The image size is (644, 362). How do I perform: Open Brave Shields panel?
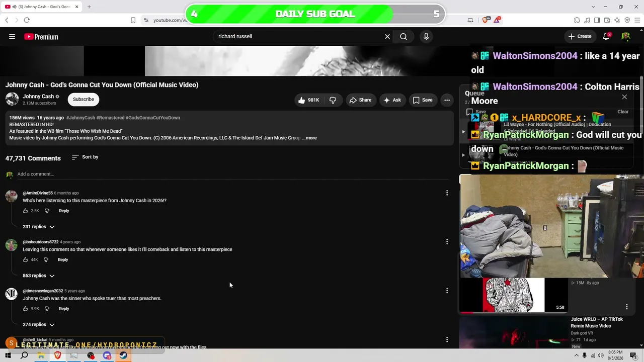(x=486, y=20)
